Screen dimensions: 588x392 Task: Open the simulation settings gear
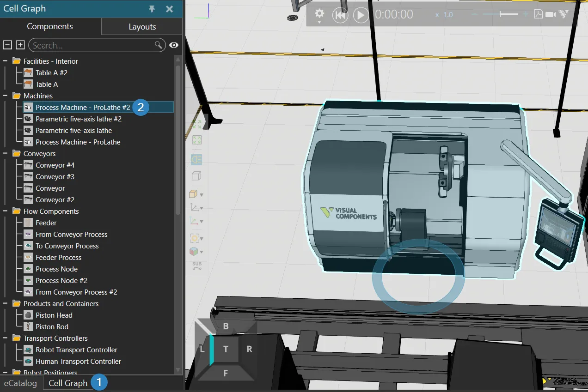click(x=319, y=14)
